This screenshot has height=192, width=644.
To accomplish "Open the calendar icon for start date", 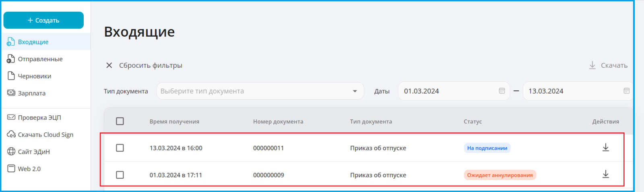I will point(502,91).
